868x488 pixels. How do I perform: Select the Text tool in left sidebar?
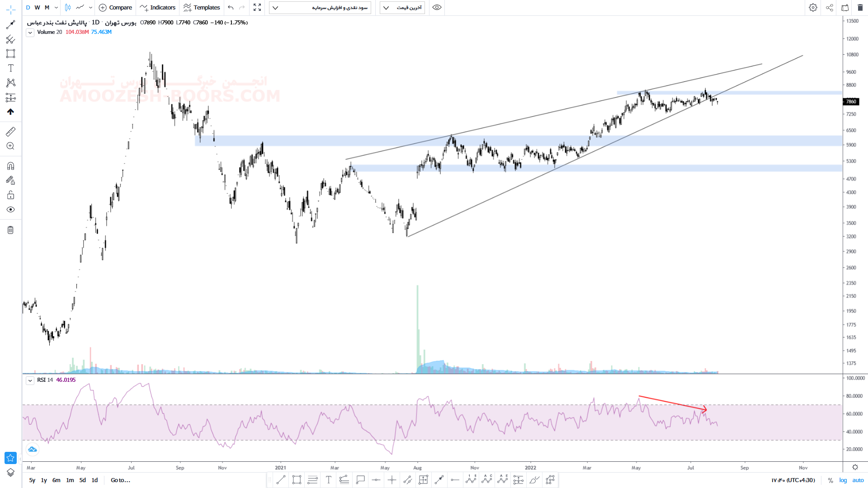tap(11, 68)
